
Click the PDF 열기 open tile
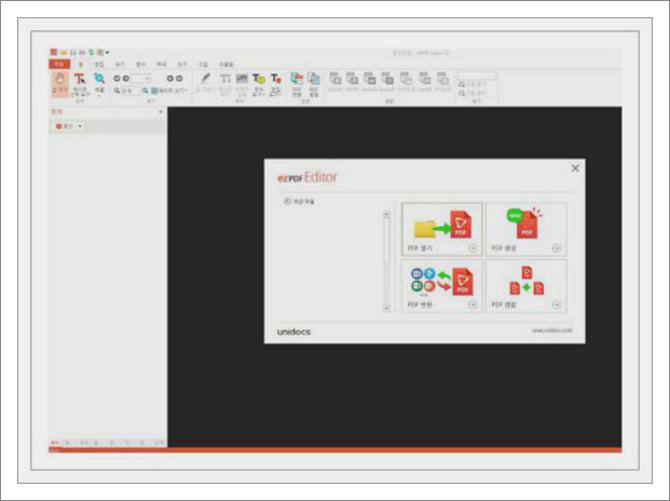(442, 230)
